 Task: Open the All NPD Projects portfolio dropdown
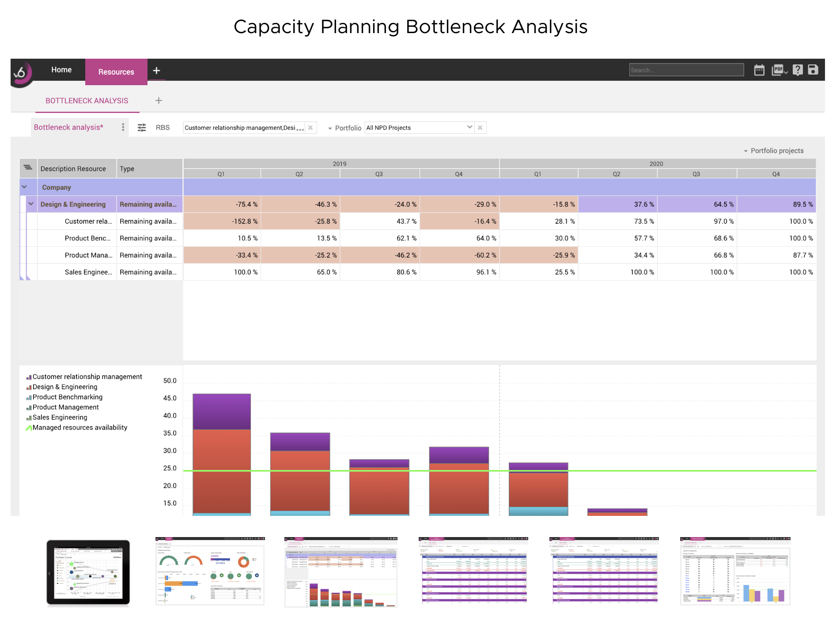pyautogui.click(x=469, y=127)
